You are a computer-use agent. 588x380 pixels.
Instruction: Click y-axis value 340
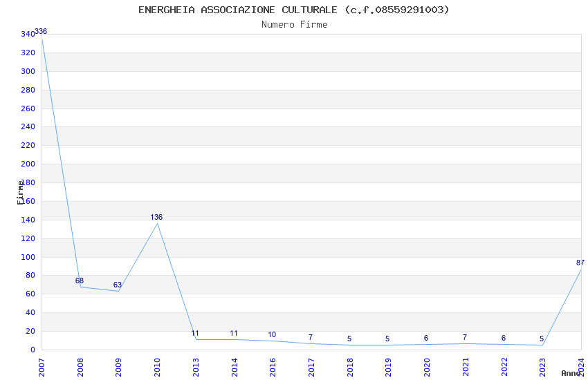pos(28,34)
